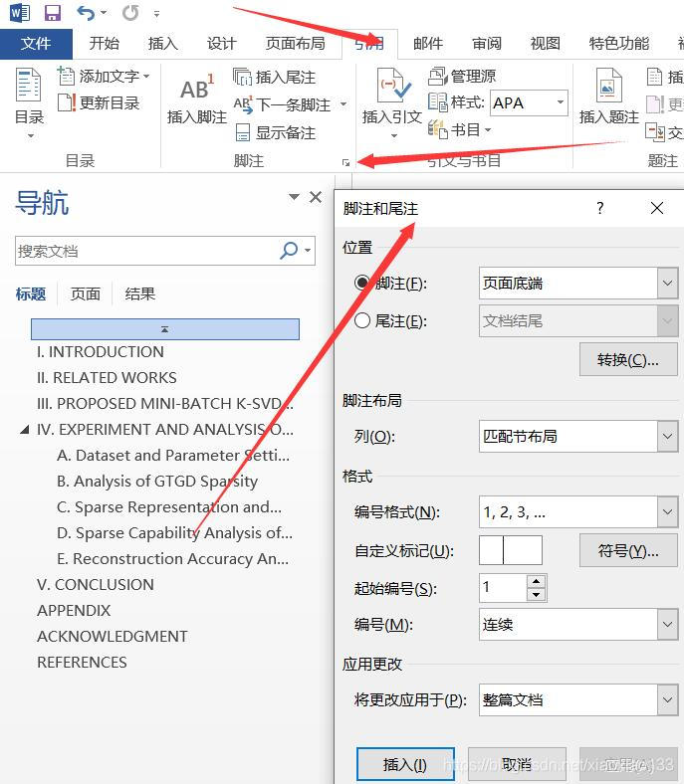Go to heading B. Analysis of GTGD Sparsity
684x784 pixels.
[157, 482]
